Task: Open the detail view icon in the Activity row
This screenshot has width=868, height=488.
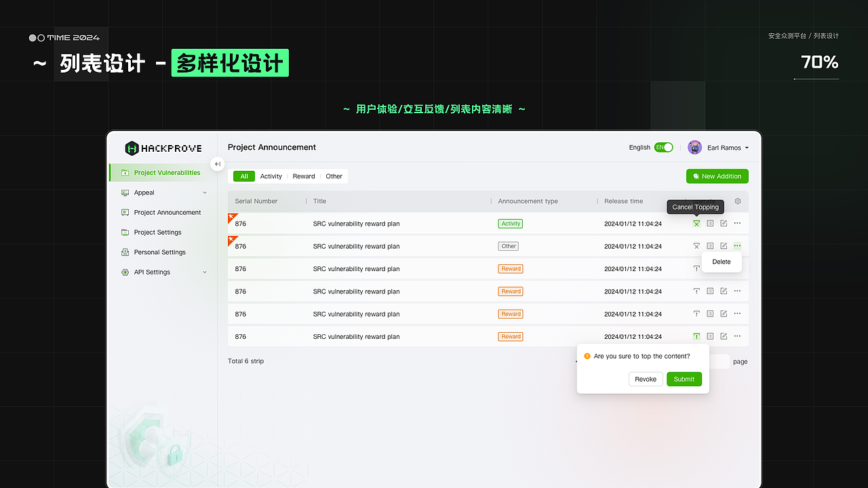Action: 710,224
